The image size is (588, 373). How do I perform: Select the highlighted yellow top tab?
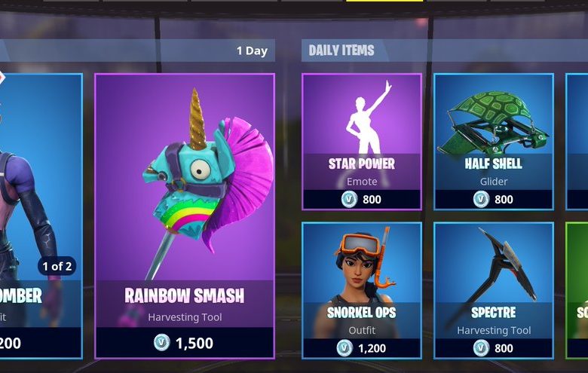(x=384, y=1)
